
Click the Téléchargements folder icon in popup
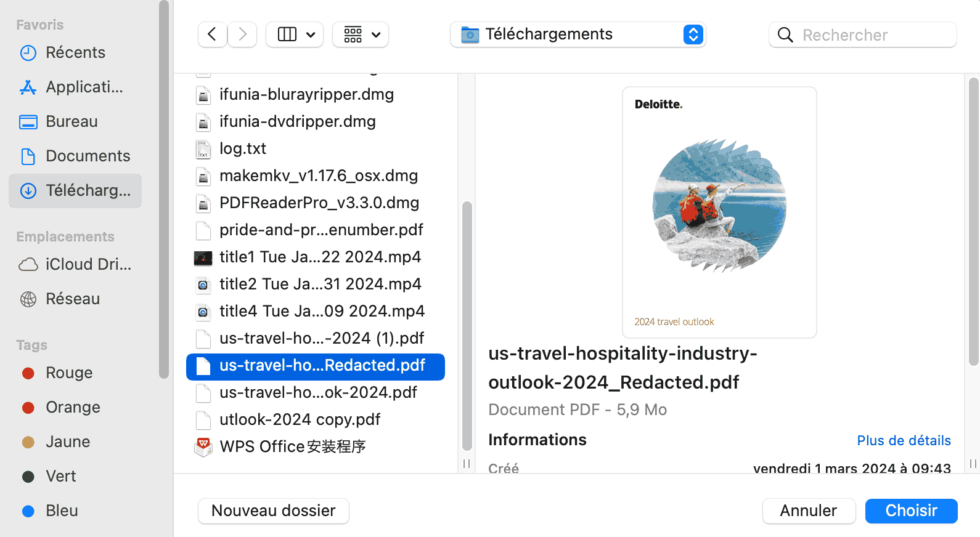pos(470,35)
